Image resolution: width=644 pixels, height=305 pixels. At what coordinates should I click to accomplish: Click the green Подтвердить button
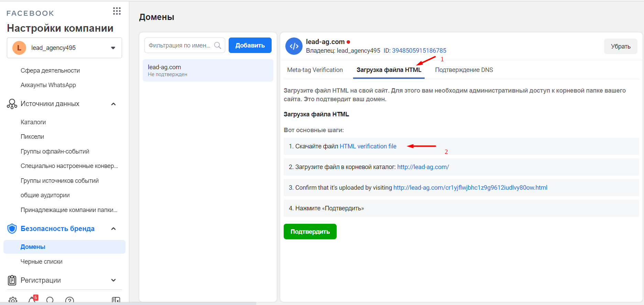[x=310, y=232]
